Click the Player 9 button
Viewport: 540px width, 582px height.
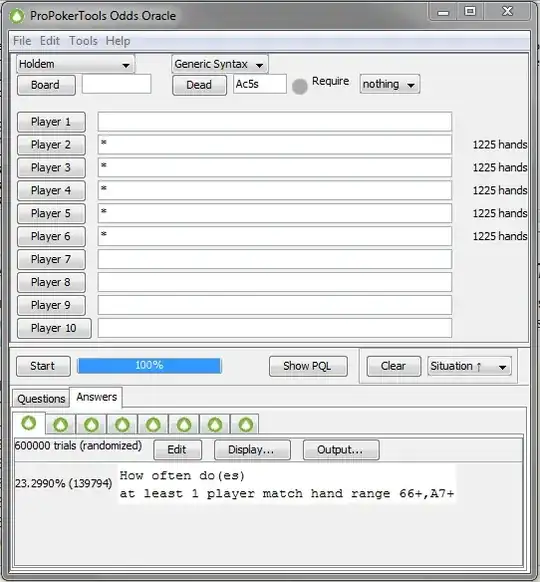click(x=51, y=305)
